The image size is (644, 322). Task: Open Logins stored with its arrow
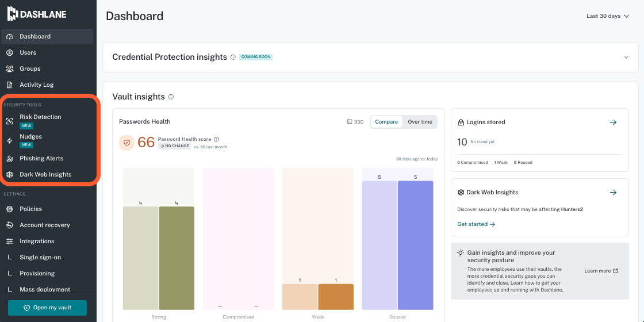(x=613, y=122)
